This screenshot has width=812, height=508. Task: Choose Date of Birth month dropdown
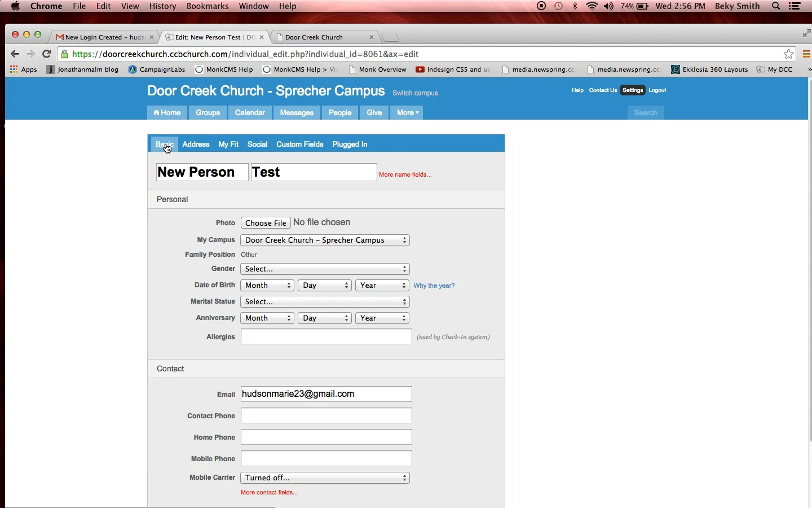tap(267, 286)
